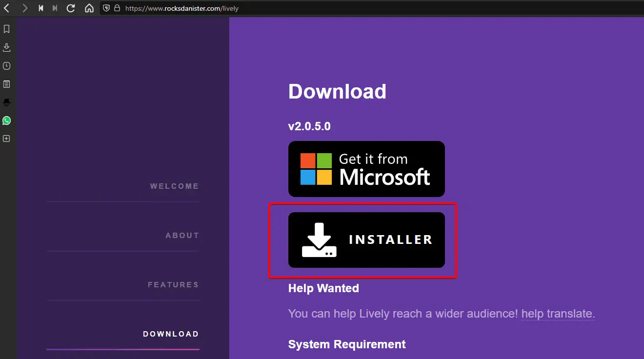This screenshot has width=644, height=359.
Task: Click the fast-forward navigation icon
Action: 55,8
